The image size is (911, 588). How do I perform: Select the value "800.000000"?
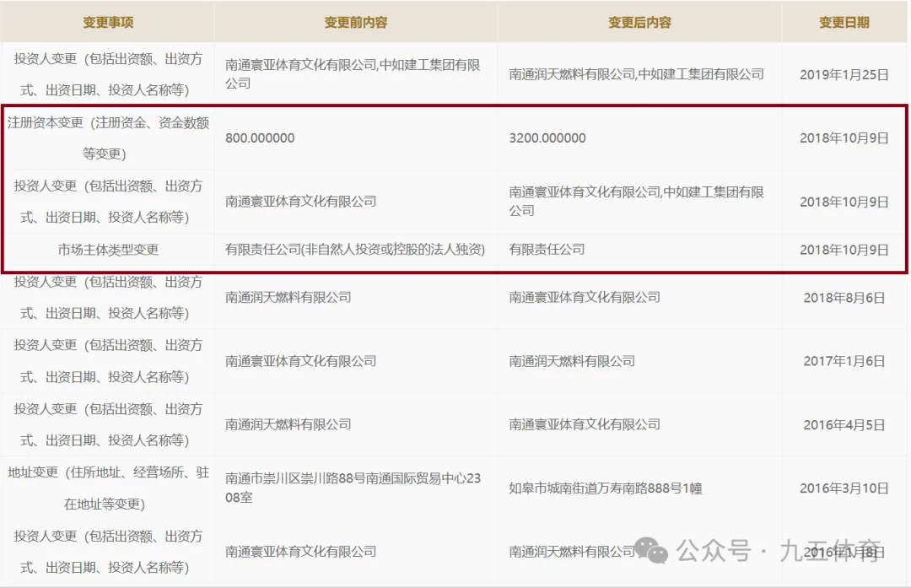pyautogui.click(x=260, y=138)
